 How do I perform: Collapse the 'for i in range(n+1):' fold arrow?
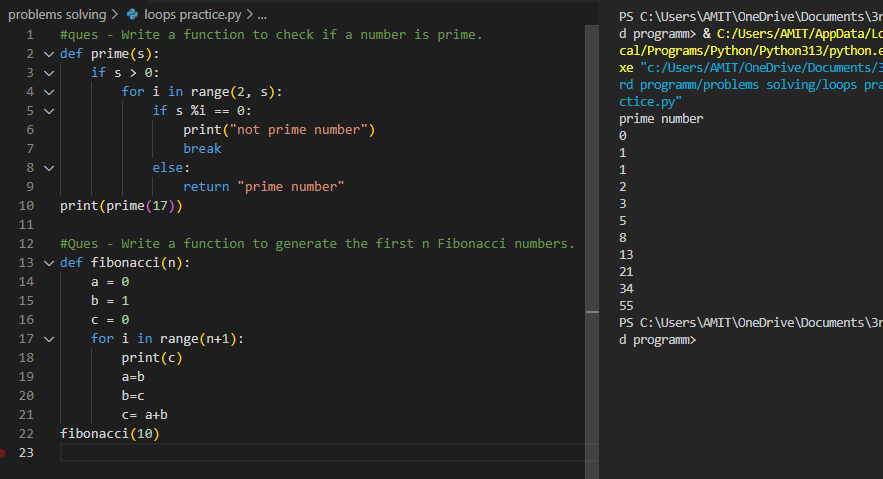(x=49, y=339)
